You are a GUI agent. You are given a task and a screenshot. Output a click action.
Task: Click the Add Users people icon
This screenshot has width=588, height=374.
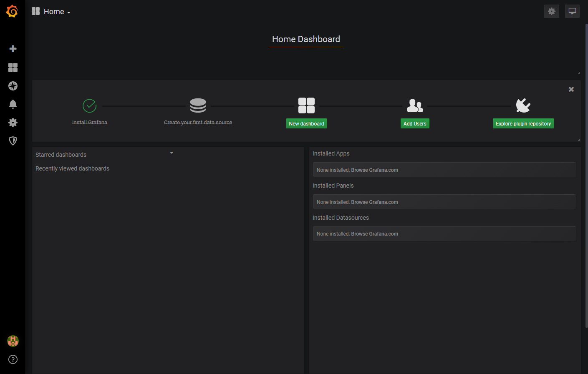(415, 105)
